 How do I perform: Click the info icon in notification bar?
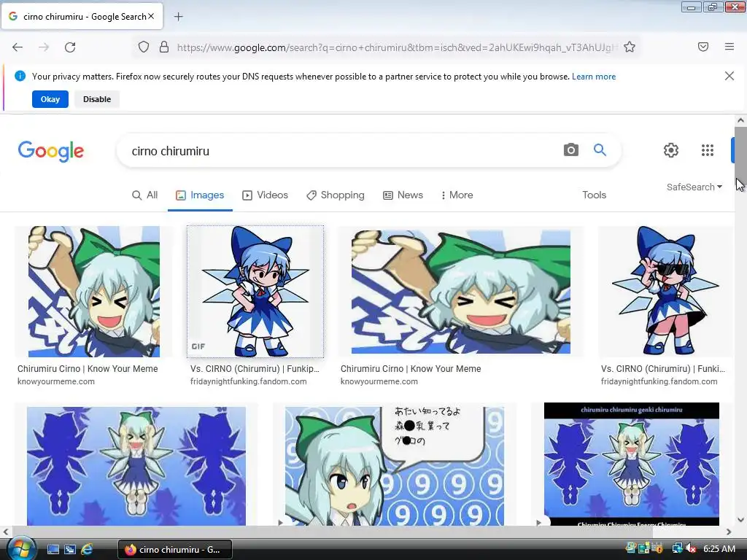(x=20, y=76)
